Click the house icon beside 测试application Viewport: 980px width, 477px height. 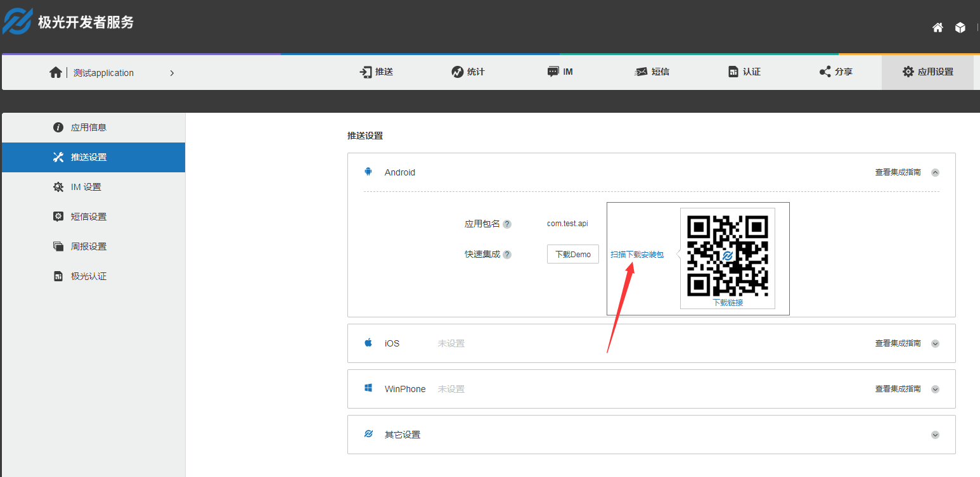pyautogui.click(x=56, y=72)
